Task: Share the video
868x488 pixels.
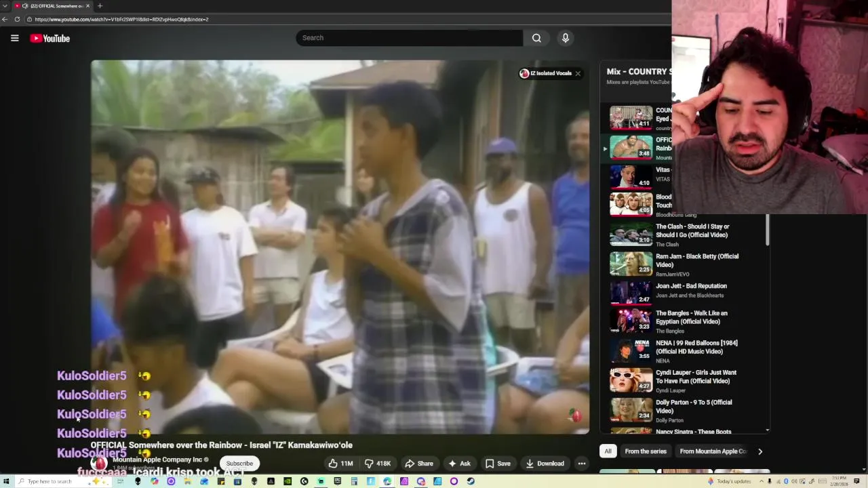Action: click(418, 464)
